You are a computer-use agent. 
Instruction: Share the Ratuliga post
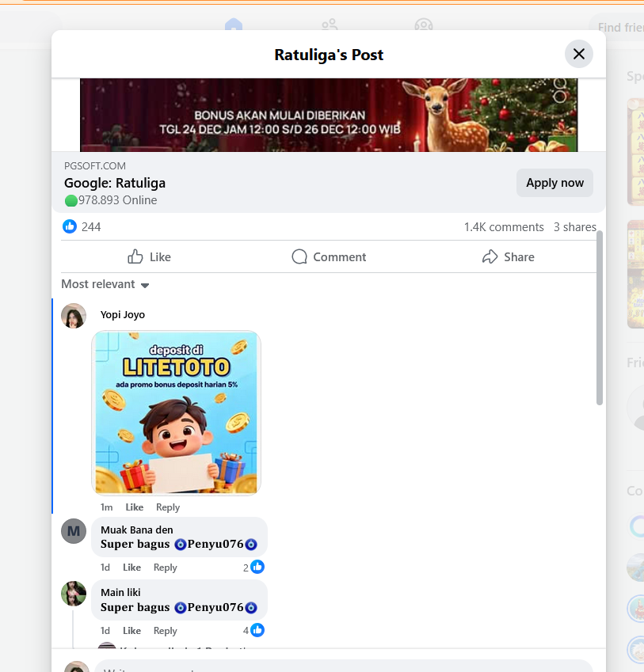(508, 256)
